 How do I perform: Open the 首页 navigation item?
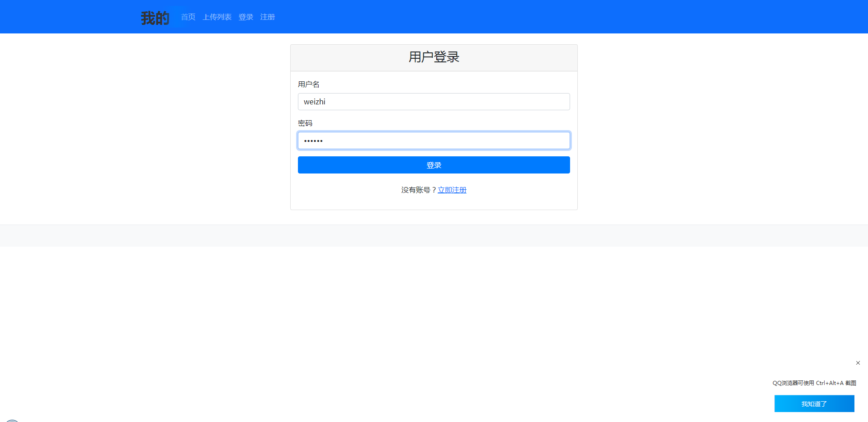pyautogui.click(x=188, y=17)
